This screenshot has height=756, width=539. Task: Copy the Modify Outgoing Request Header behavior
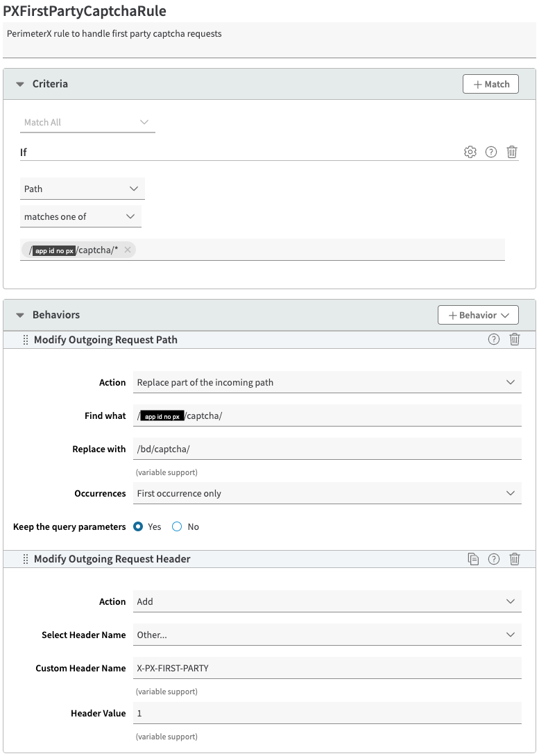pyautogui.click(x=474, y=559)
